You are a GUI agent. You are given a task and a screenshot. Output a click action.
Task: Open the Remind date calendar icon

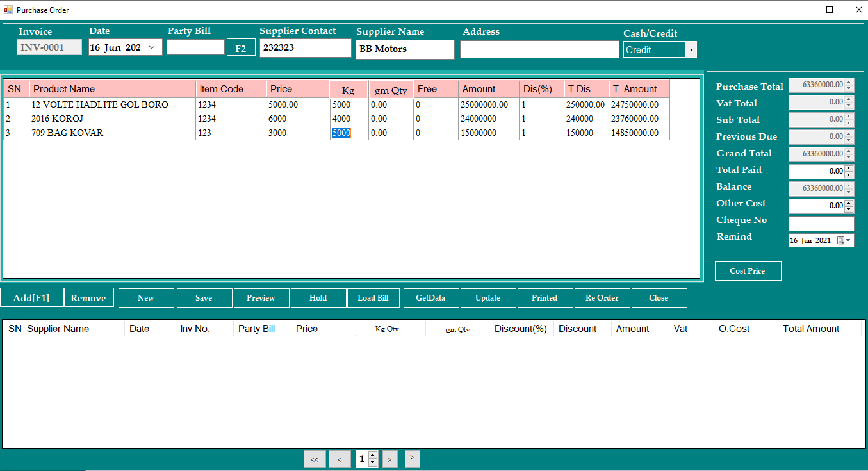click(x=841, y=240)
